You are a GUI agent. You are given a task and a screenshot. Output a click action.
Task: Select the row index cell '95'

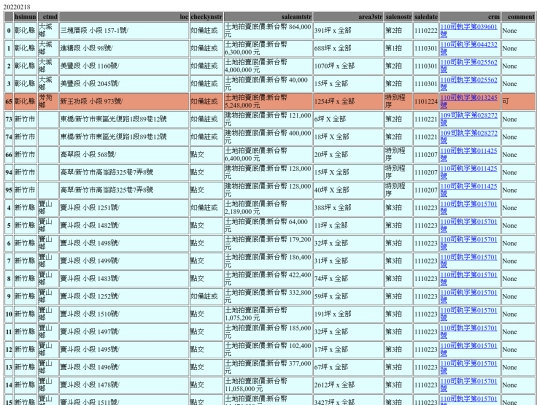point(9,190)
